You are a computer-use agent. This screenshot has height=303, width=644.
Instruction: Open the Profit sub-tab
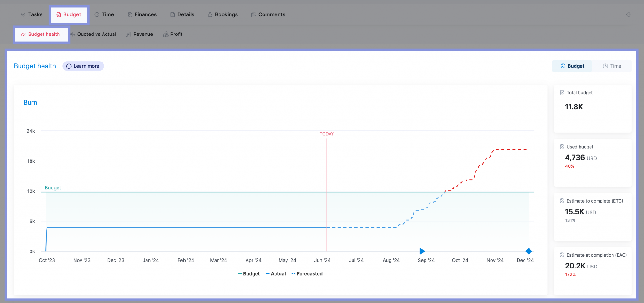click(x=173, y=34)
